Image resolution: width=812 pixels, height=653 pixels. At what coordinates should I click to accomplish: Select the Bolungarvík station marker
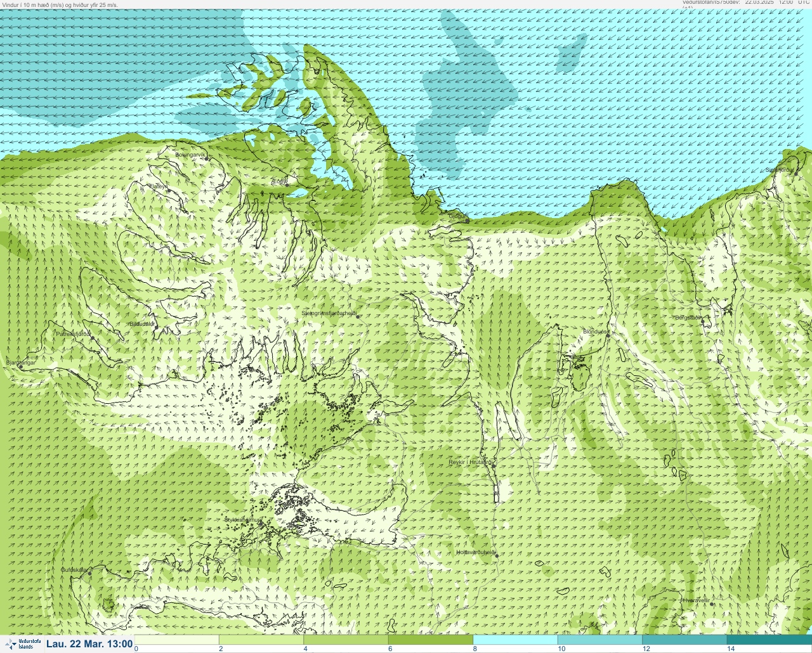(207, 158)
